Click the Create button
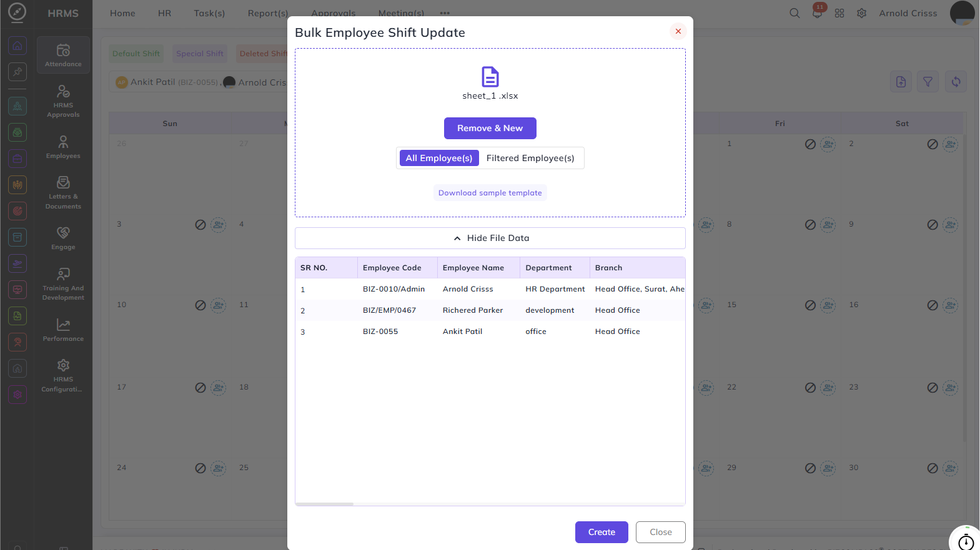This screenshot has width=980, height=550. (x=601, y=532)
